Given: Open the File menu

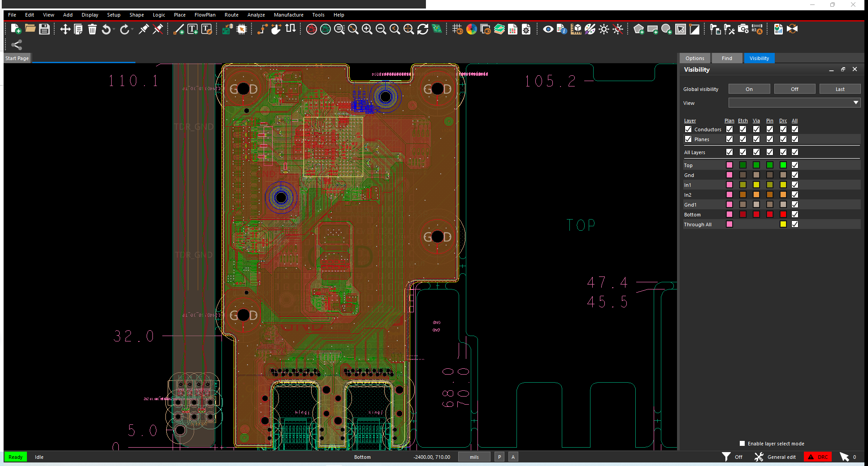Looking at the screenshot, I should (x=12, y=15).
